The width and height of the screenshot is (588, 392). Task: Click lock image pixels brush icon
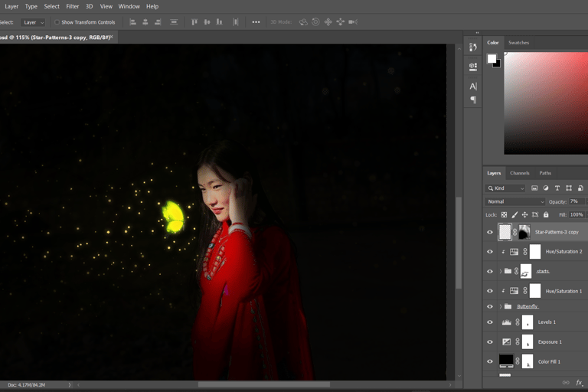point(514,214)
